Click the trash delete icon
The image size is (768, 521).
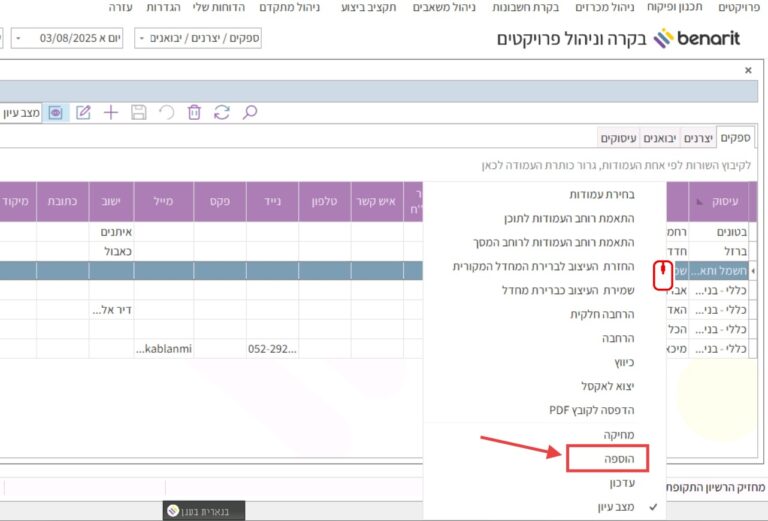click(x=194, y=112)
